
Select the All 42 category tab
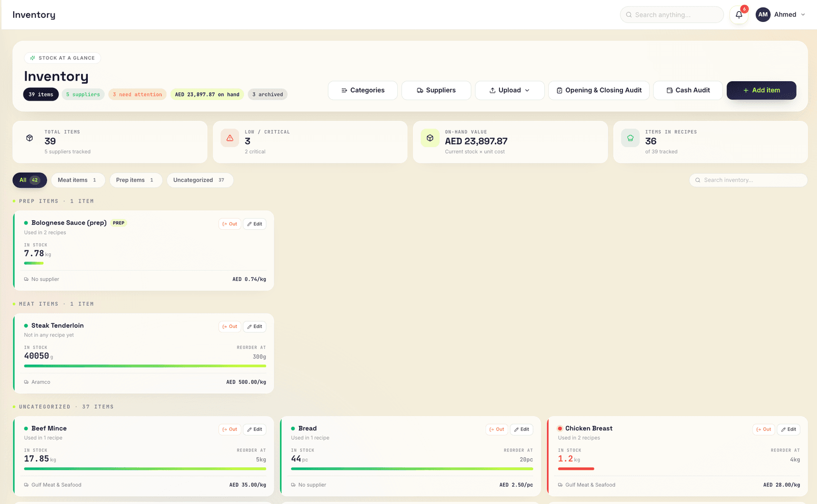[30, 180]
